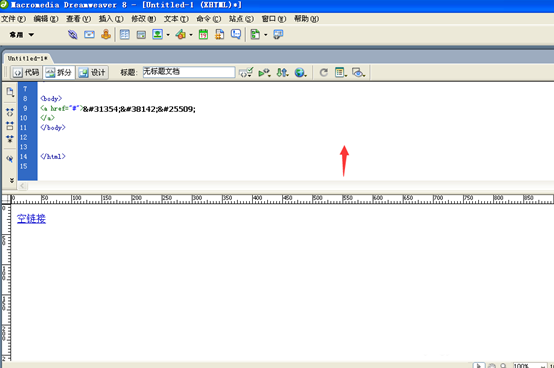Click the <a href="#"> code on line 9
554x368 pixels.
(x=61, y=108)
